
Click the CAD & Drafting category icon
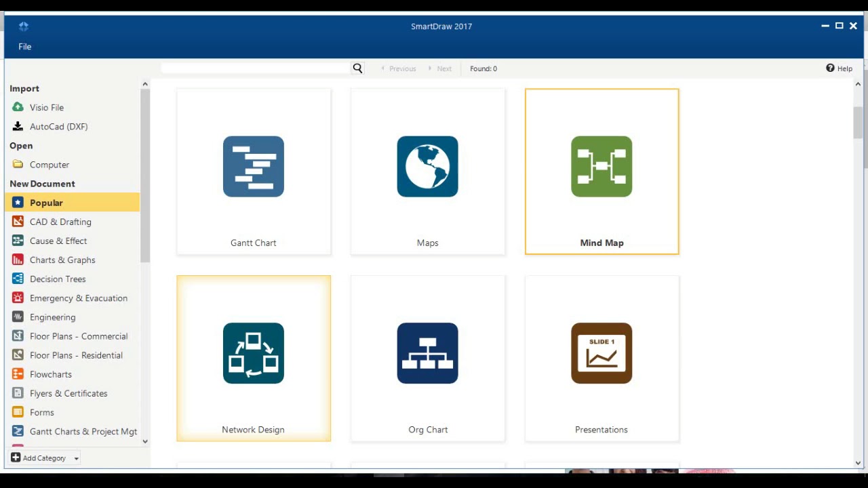coord(18,222)
